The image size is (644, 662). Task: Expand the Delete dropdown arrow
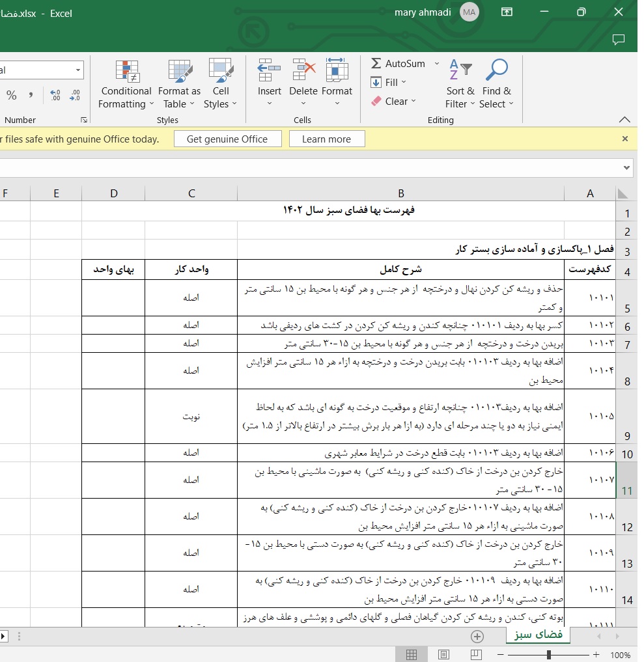(x=303, y=103)
